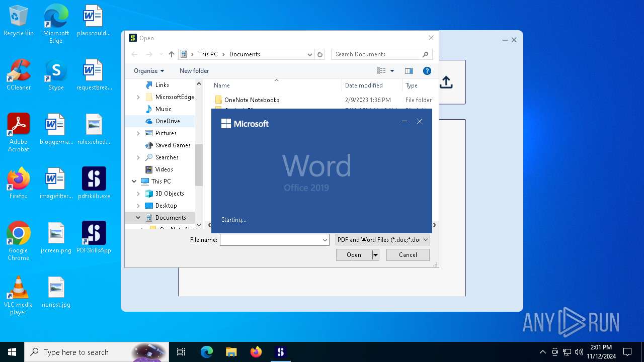Collapse the This PC tree node

coord(134,182)
